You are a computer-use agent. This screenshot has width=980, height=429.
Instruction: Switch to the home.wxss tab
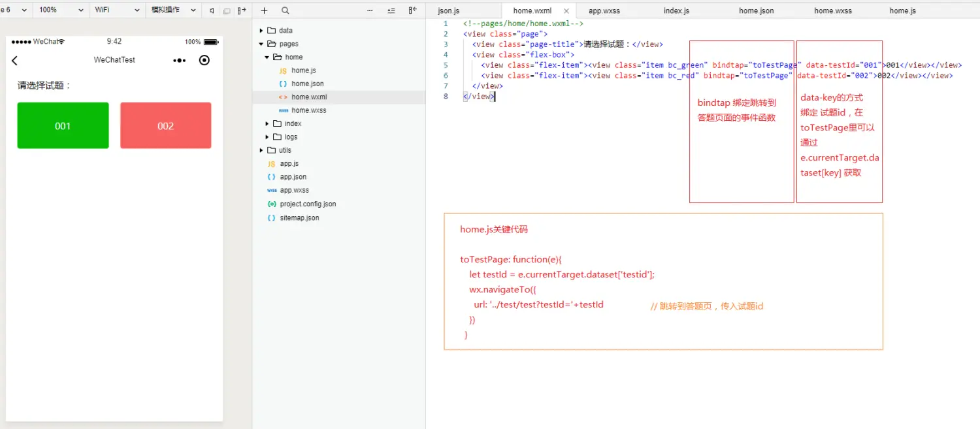tap(833, 11)
